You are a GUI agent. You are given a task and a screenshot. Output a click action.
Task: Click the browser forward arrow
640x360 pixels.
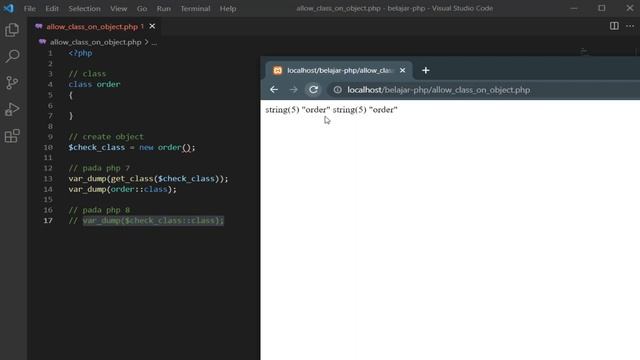293,89
